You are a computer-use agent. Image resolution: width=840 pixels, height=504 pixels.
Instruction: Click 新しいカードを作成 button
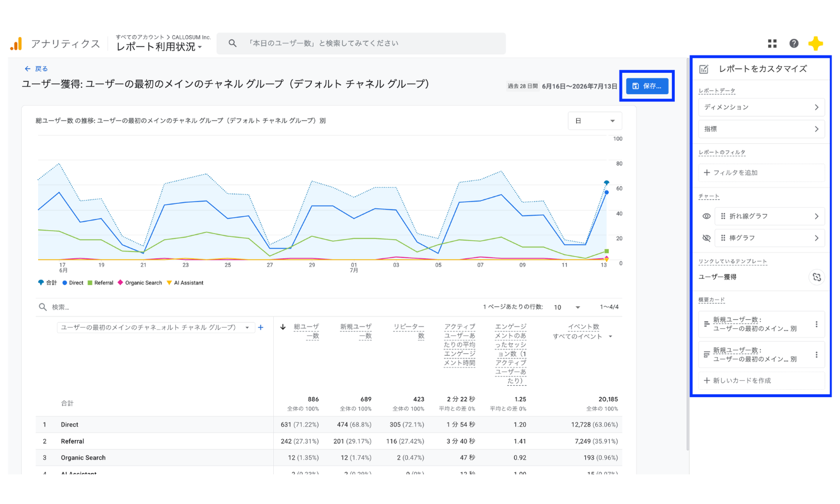(x=762, y=381)
